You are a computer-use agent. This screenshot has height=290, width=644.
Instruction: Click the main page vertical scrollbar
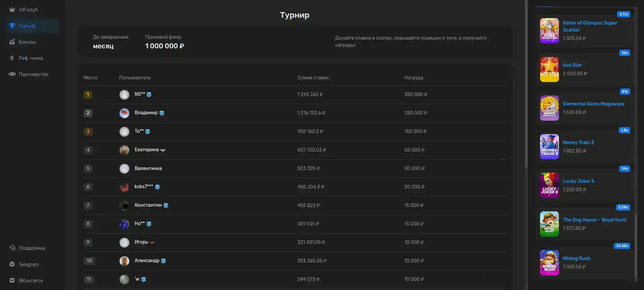point(526,84)
